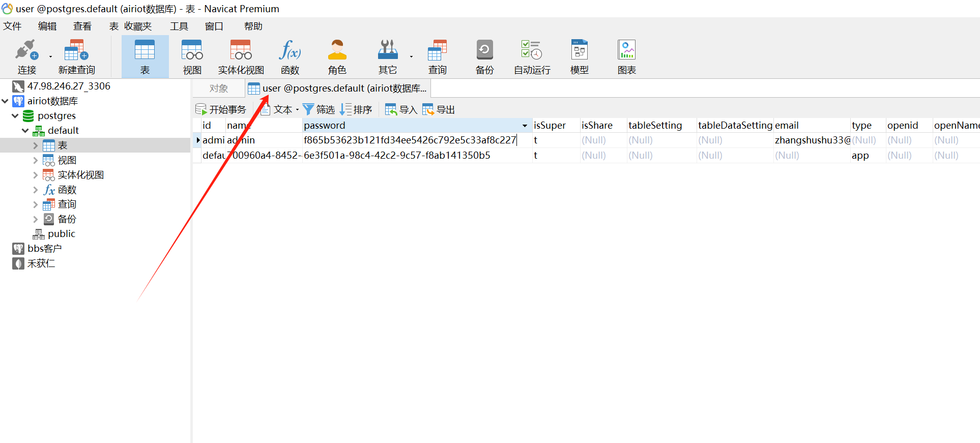The image size is (980, 443).
Task: Open the 编辑 menu
Action: 47,26
